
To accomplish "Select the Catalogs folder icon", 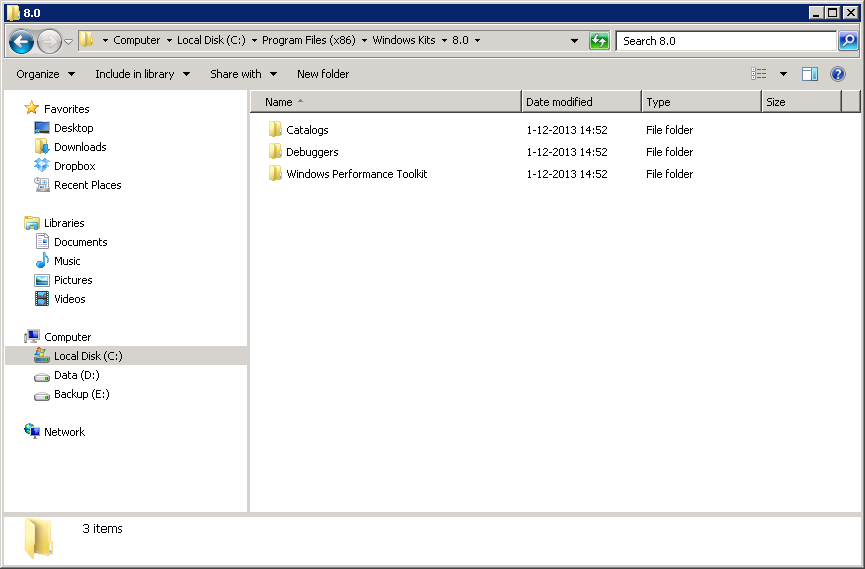I will click(275, 129).
